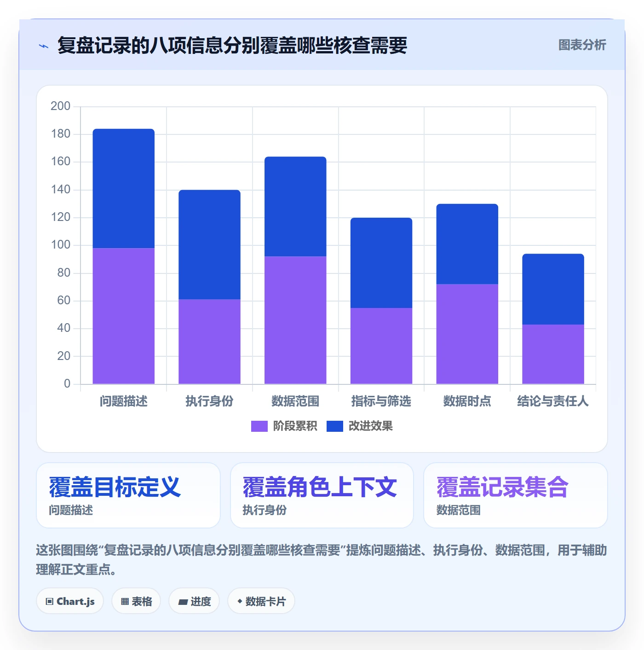Click the purple bar segment for 问题描述
The image size is (644, 650).
124,316
